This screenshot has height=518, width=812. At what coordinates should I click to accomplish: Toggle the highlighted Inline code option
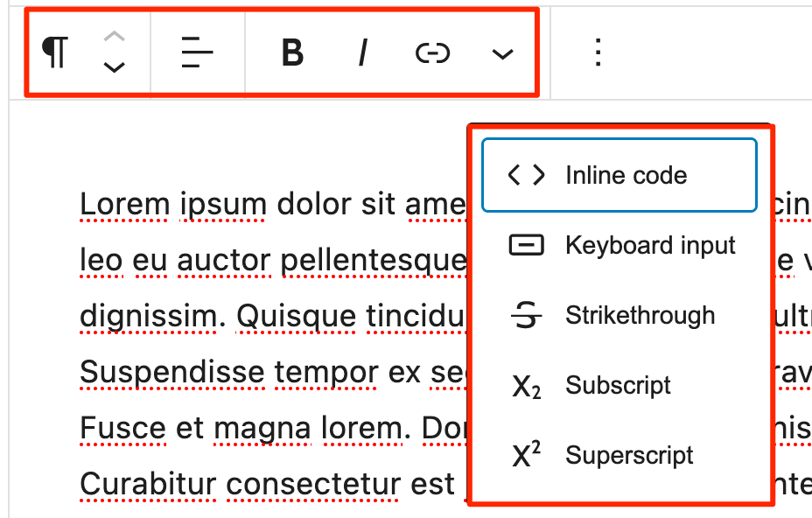coord(618,175)
